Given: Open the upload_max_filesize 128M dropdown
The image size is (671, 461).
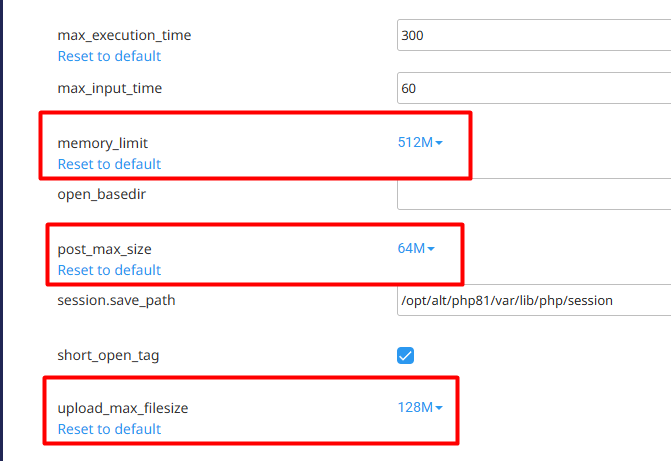Looking at the screenshot, I should [x=420, y=407].
